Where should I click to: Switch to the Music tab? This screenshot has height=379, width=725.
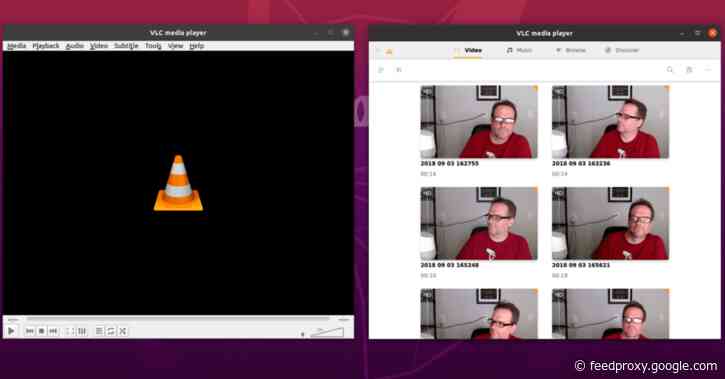519,50
